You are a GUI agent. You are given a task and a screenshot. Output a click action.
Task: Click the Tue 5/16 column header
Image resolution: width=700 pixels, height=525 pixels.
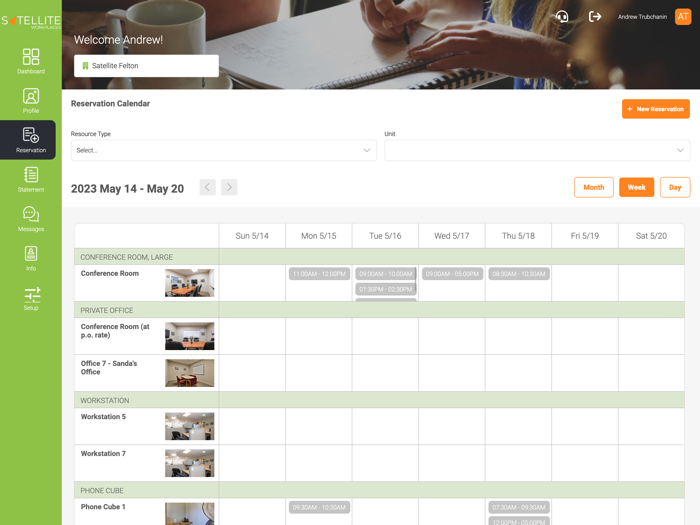point(385,236)
